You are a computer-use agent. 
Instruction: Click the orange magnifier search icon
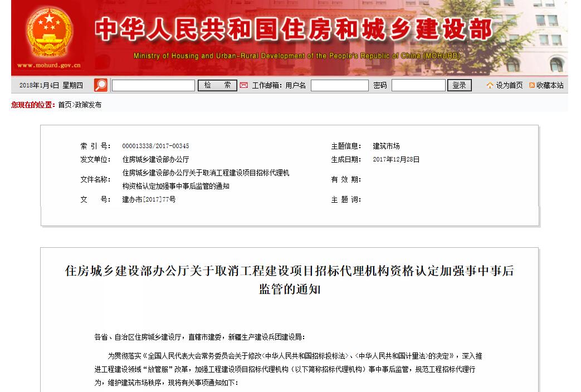(100, 85)
